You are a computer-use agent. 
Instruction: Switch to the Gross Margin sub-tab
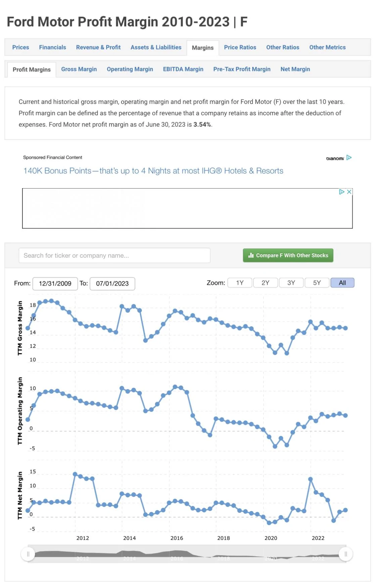pyautogui.click(x=79, y=69)
